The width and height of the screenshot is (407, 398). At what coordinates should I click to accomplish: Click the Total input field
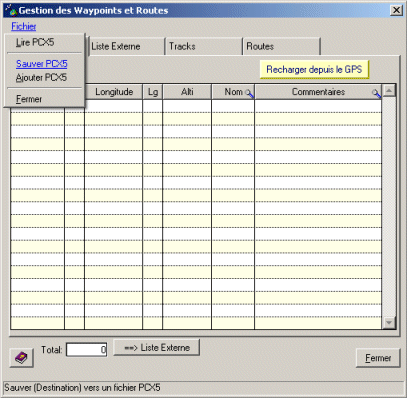point(87,350)
